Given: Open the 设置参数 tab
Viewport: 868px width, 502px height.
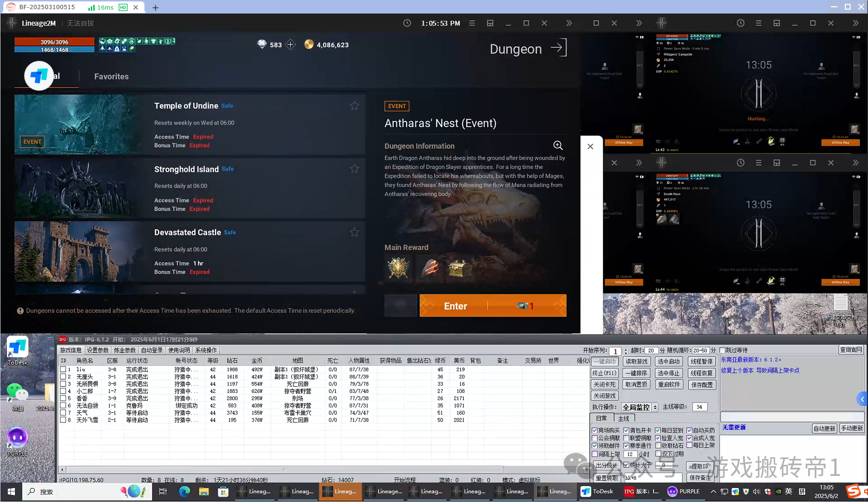Looking at the screenshot, I should click(98, 350).
